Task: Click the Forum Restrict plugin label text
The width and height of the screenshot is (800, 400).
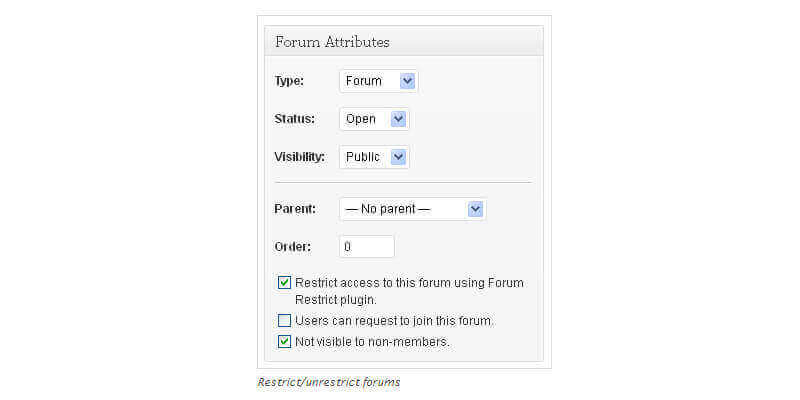Action: 409,291
